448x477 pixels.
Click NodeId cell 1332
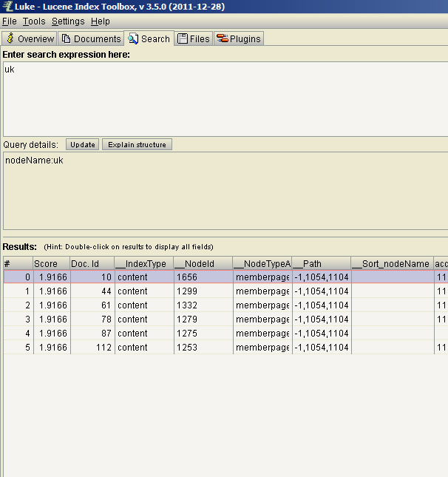click(203, 305)
